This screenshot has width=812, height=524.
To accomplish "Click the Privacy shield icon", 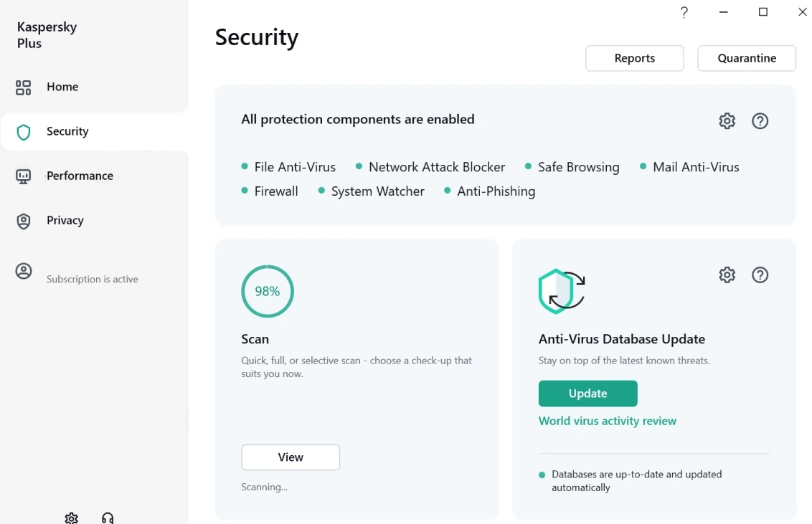I will (x=23, y=221).
